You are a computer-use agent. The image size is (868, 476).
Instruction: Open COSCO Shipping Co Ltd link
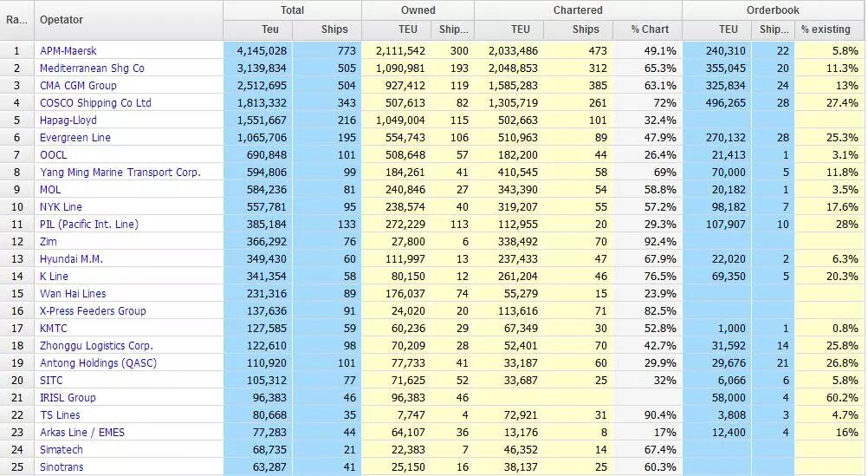click(95, 103)
